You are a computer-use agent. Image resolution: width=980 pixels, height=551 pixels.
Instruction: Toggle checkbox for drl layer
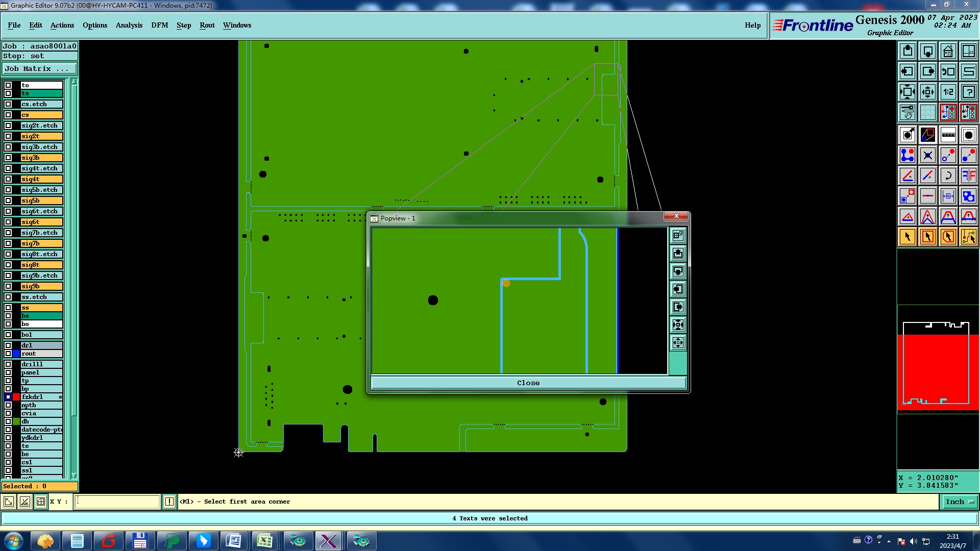(x=8, y=345)
